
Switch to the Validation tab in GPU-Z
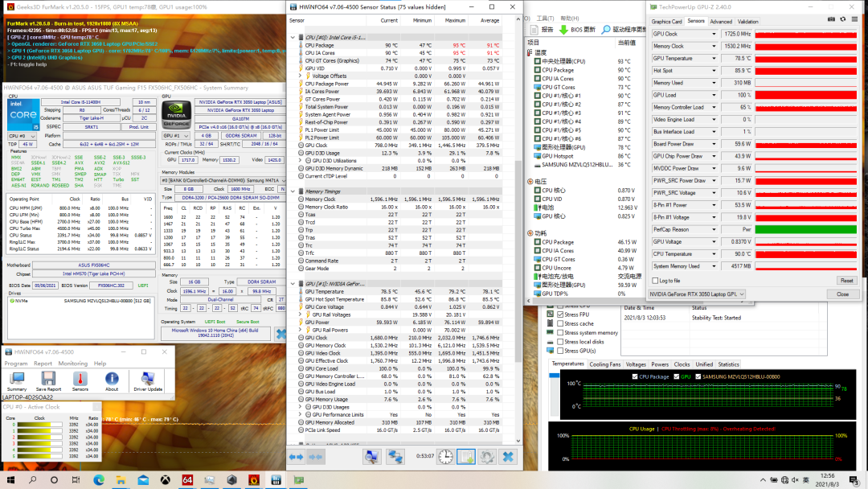pyautogui.click(x=748, y=22)
